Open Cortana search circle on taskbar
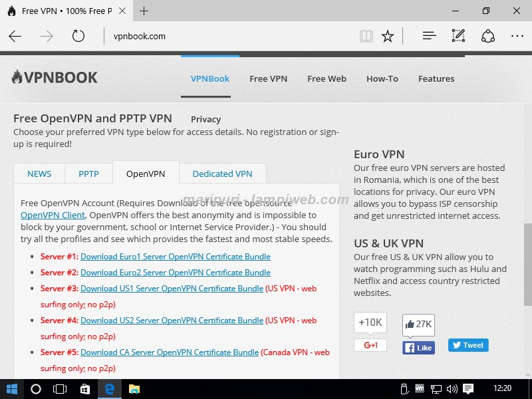Viewport: 532px width, 399px height. 36,389
